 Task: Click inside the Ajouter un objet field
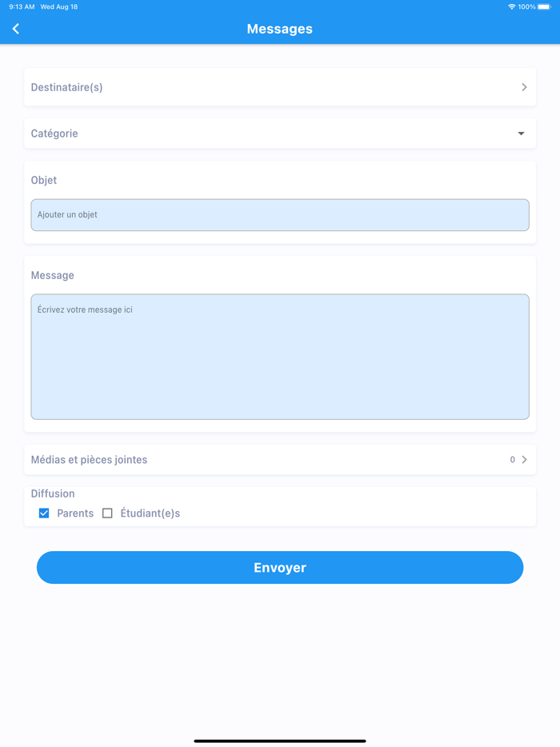280,214
